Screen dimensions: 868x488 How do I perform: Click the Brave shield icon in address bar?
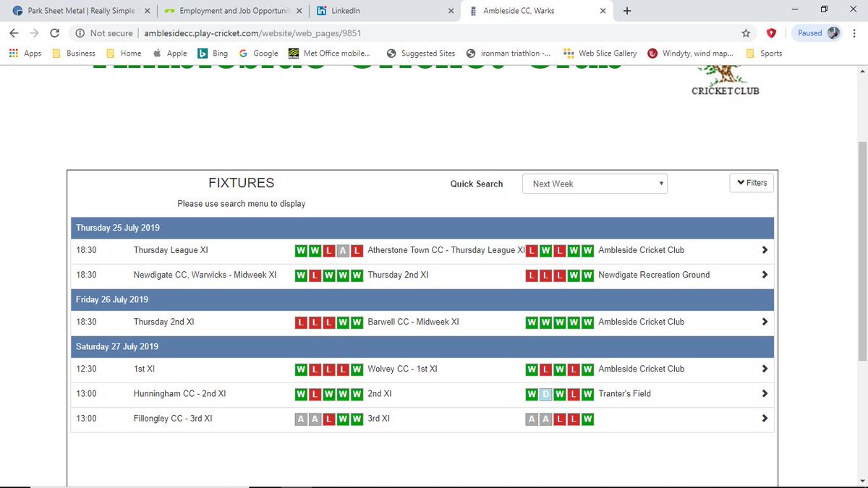coord(771,33)
